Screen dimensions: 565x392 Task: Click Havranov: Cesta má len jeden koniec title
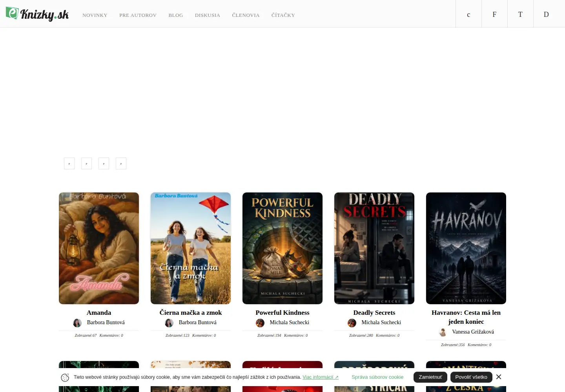(x=466, y=317)
